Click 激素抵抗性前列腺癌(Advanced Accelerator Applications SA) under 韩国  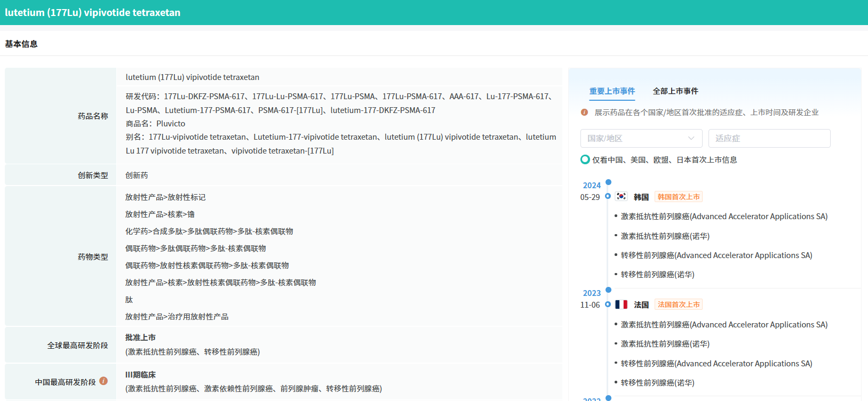[724, 216]
